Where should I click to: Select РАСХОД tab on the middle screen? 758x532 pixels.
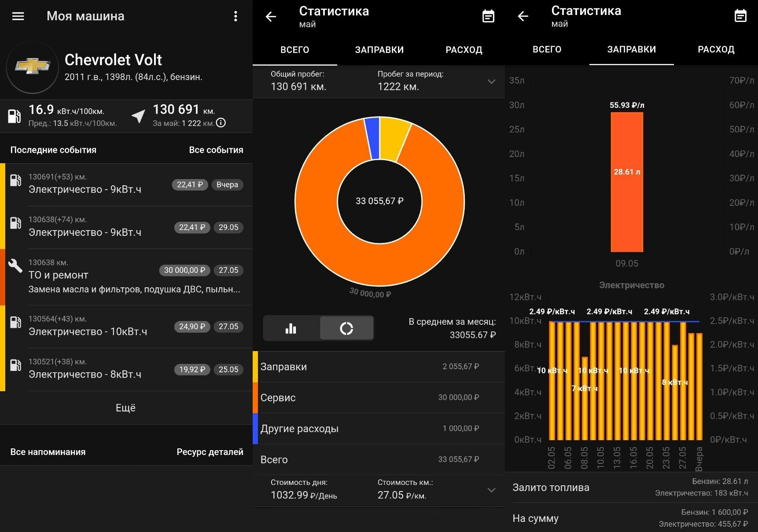point(464,50)
